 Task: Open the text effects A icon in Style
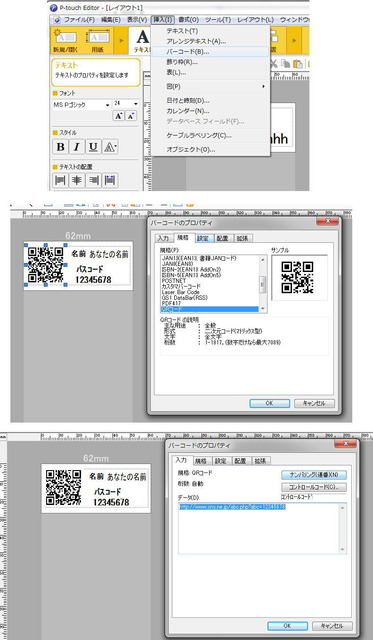110,147
